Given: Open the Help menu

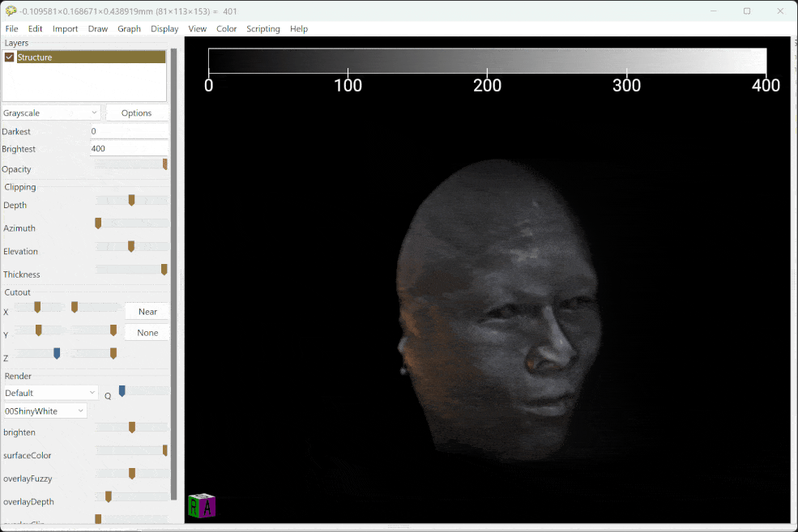Looking at the screenshot, I should pos(299,28).
